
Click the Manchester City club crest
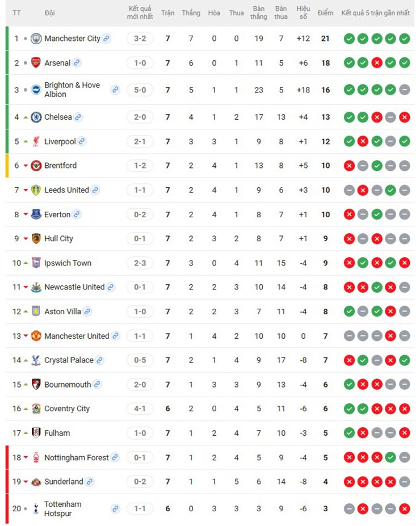click(x=36, y=39)
